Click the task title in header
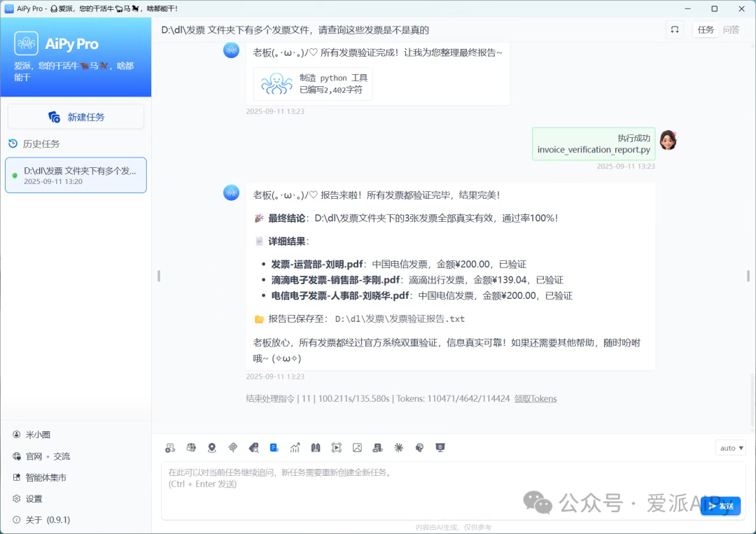 [x=295, y=30]
